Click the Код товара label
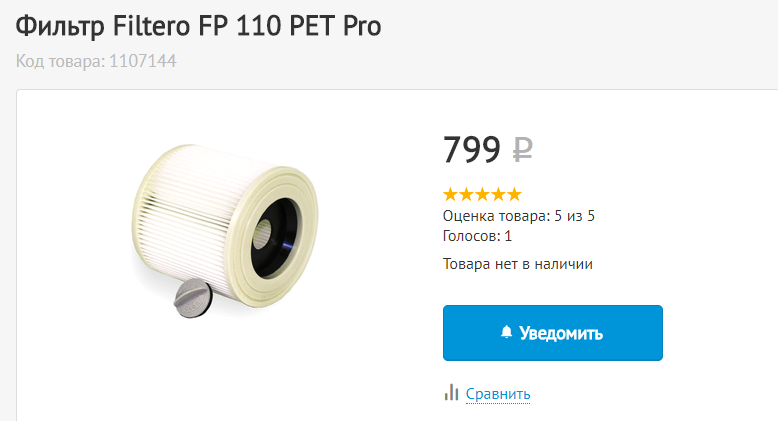Image resolution: width=778 pixels, height=421 pixels. click(x=58, y=61)
